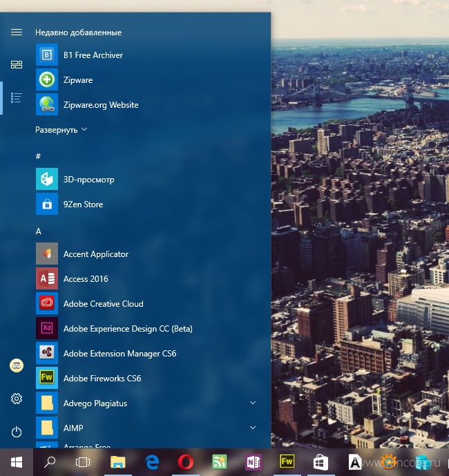Screen dimensions: 449x476
Task: Select the Adobe Creative Cloud label
Action: (x=103, y=303)
